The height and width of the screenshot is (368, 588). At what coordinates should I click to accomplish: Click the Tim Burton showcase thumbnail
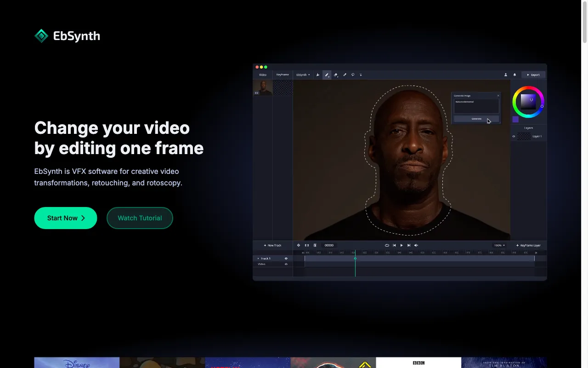click(x=504, y=362)
